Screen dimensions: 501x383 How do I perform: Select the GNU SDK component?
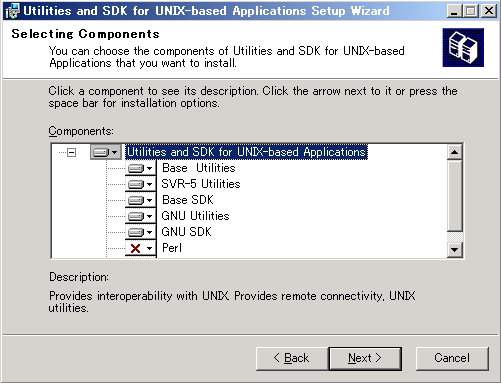pyautogui.click(x=186, y=232)
